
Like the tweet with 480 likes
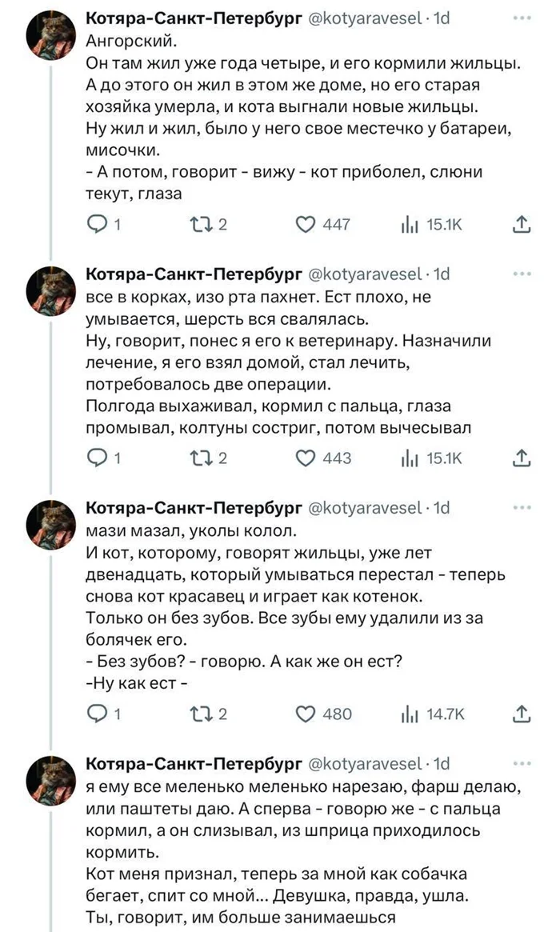tap(306, 714)
